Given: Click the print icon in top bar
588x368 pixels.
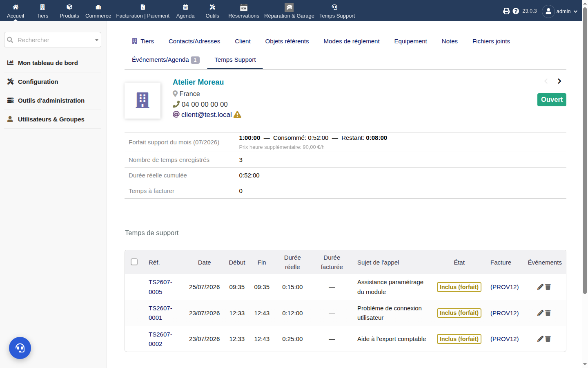Looking at the screenshot, I should (x=506, y=11).
